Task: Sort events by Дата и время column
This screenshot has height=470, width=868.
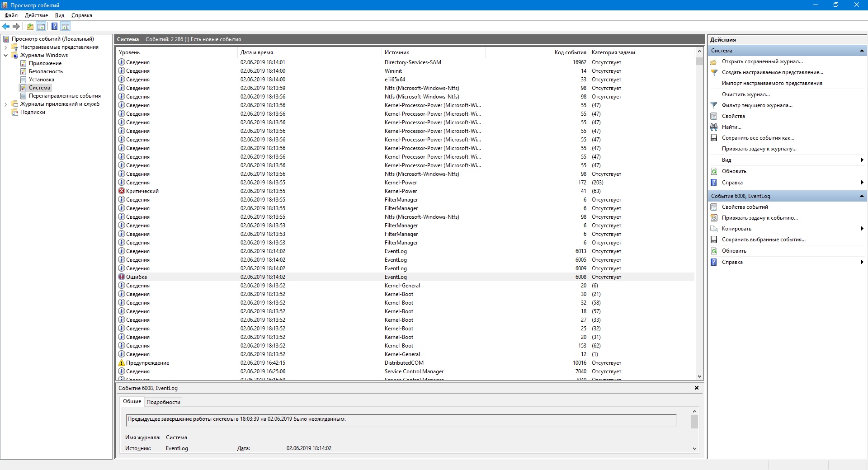Action: [x=310, y=52]
